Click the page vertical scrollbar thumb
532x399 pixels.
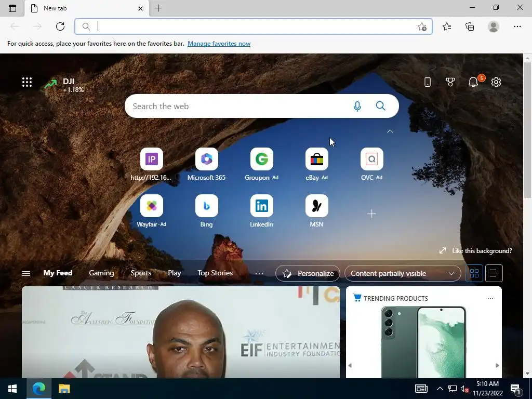tap(527, 130)
